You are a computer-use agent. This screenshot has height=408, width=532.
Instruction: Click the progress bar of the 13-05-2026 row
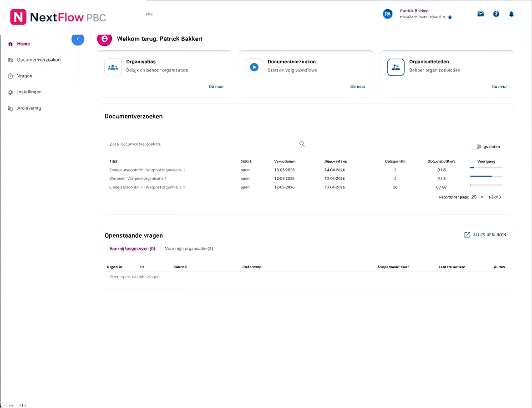(x=486, y=168)
